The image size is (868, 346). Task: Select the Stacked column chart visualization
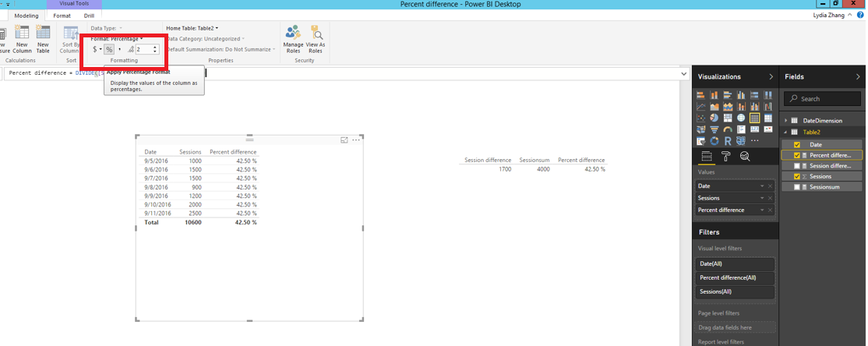tap(714, 94)
